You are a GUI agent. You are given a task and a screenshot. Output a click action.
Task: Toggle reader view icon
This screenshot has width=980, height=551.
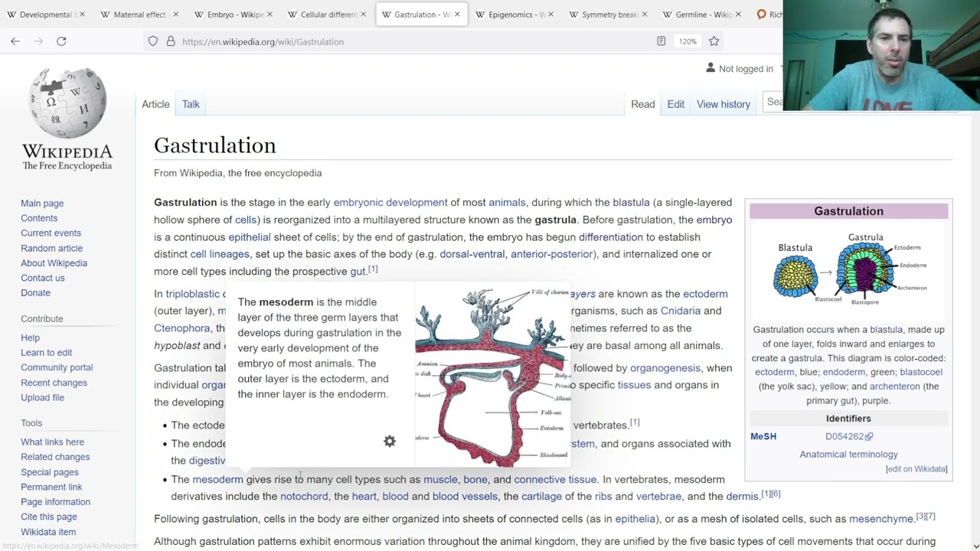coord(661,41)
